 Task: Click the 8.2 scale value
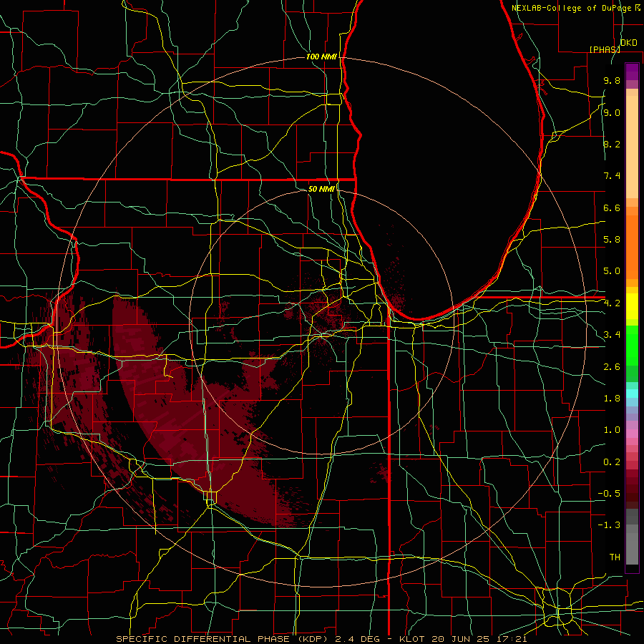pyautogui.click(x=612, y=144)
